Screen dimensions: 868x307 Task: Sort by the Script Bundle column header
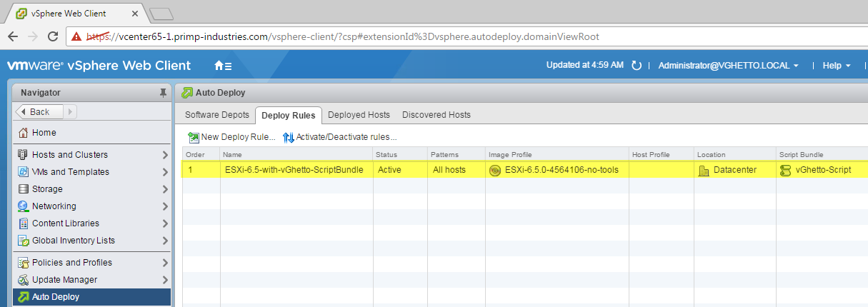click(x=822, y=154)
